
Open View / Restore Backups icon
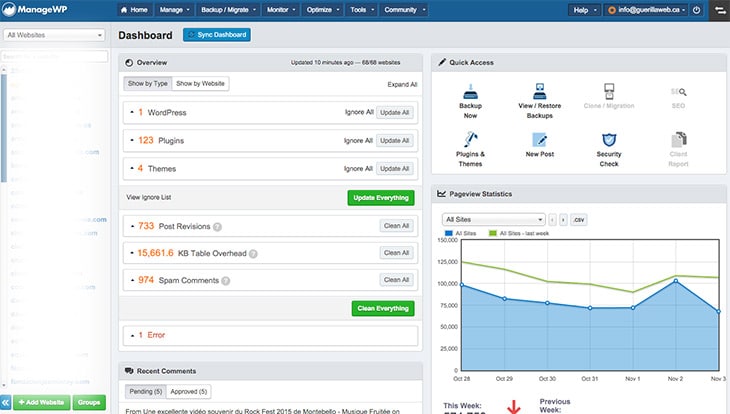540,91
